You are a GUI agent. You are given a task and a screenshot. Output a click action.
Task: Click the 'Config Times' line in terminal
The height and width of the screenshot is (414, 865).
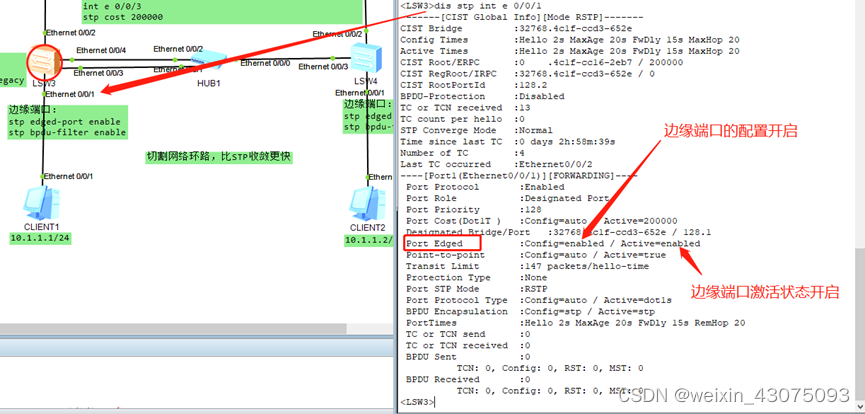click(x=570, y=40)
